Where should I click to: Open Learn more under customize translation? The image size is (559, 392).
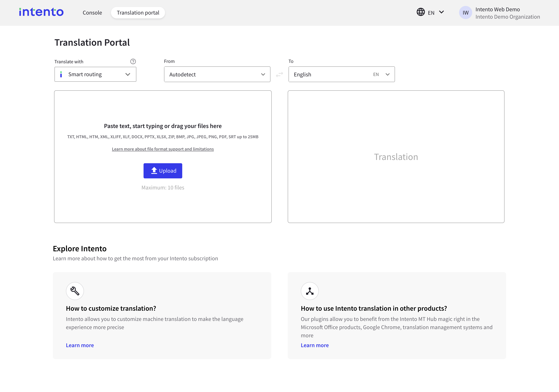pyautogui.click(x=80, y=345)
